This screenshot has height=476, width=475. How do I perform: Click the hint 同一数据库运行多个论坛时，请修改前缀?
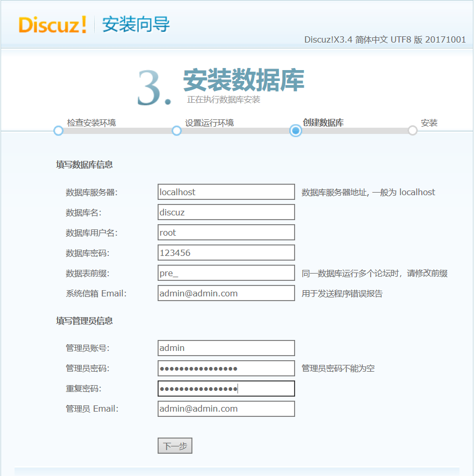tap(374, 273)
